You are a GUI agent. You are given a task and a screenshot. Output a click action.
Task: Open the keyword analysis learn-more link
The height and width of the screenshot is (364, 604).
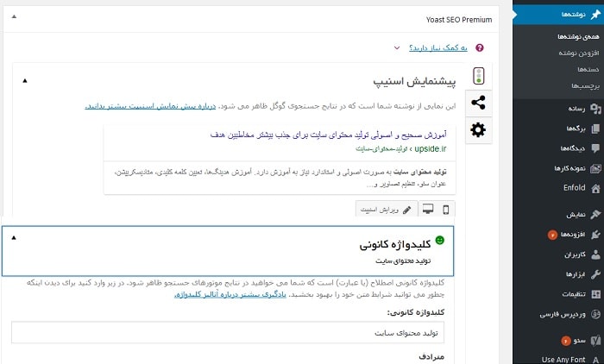230,295
